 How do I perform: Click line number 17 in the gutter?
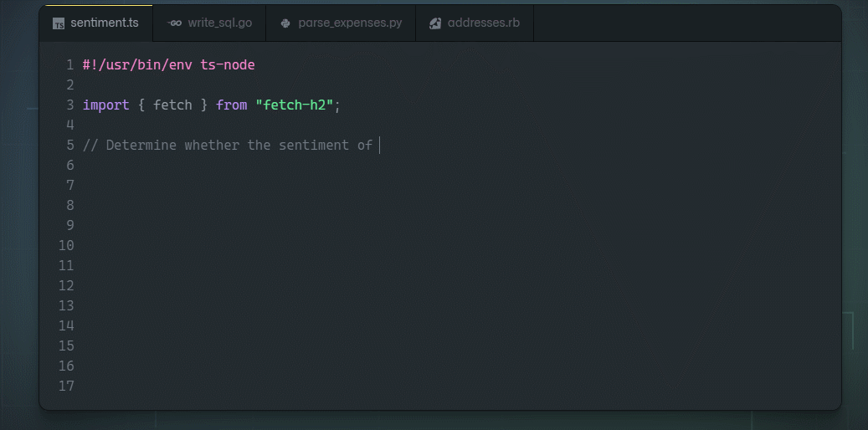pos(66,386)
